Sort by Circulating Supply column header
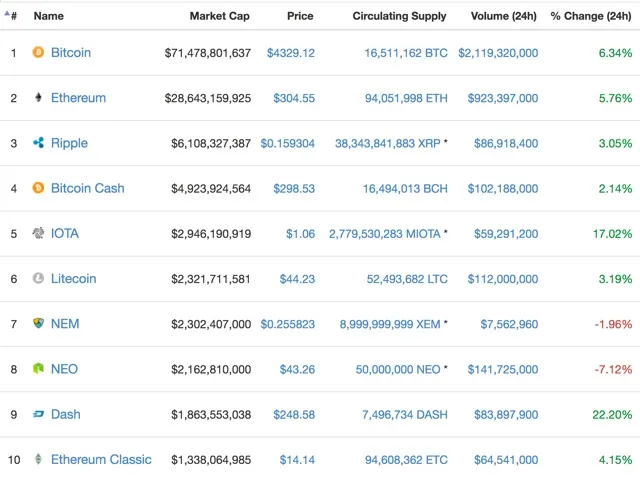 click(x=399, y=16)
